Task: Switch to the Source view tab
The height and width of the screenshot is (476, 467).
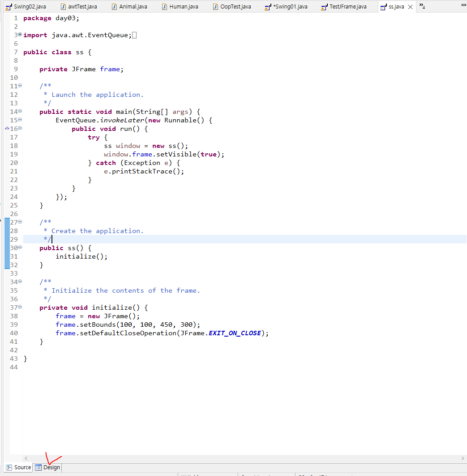Action: click(19, 467)
